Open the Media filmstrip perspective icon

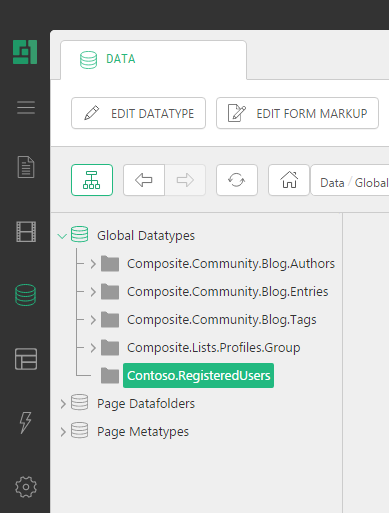tap(26, 232)
